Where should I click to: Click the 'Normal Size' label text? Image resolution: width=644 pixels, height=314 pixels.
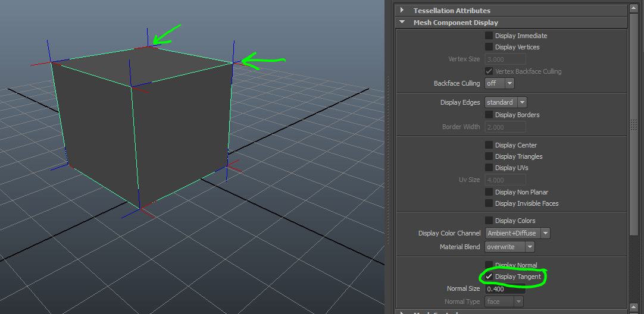[463, 289]
